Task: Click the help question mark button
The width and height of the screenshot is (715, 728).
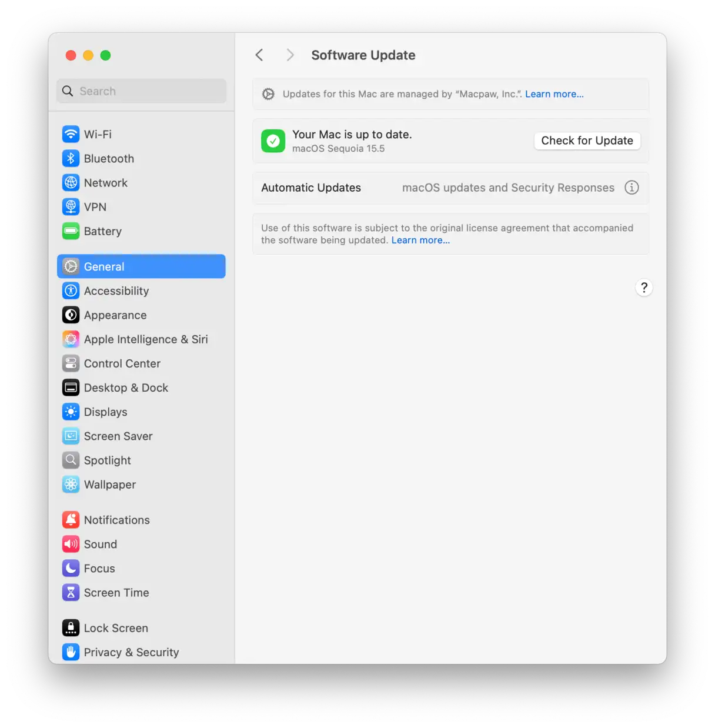Action: click(644, 288)
